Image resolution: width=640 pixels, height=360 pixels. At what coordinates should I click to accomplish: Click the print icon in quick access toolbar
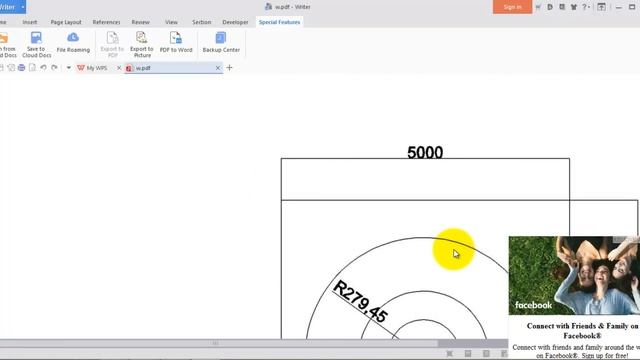coord(21,68)
